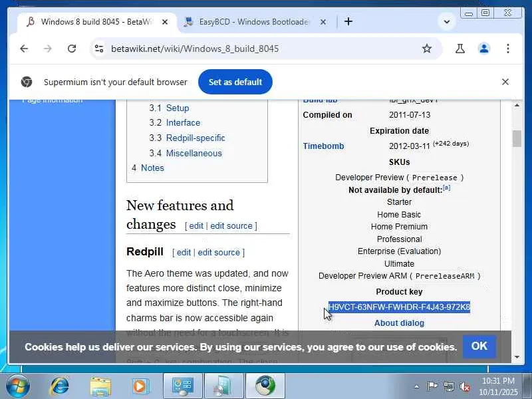
Task: Open the footnote [a] reference link
Action: coord(446,188)
